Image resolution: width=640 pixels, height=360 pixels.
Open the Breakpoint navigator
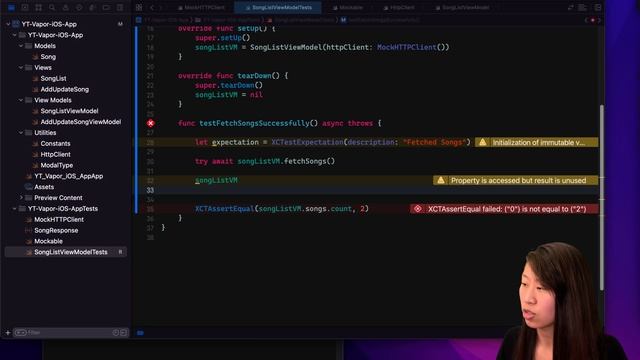coord(106,7)
